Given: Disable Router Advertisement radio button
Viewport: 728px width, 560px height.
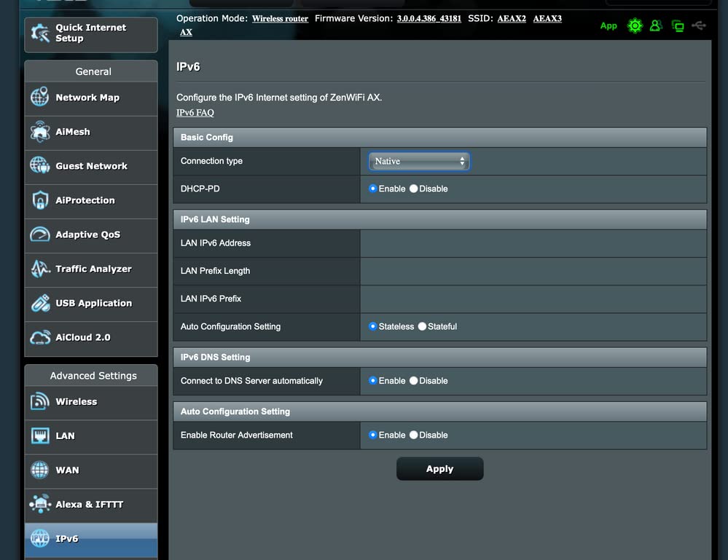Looking at the screenshot, I should (x=414, y=435).
